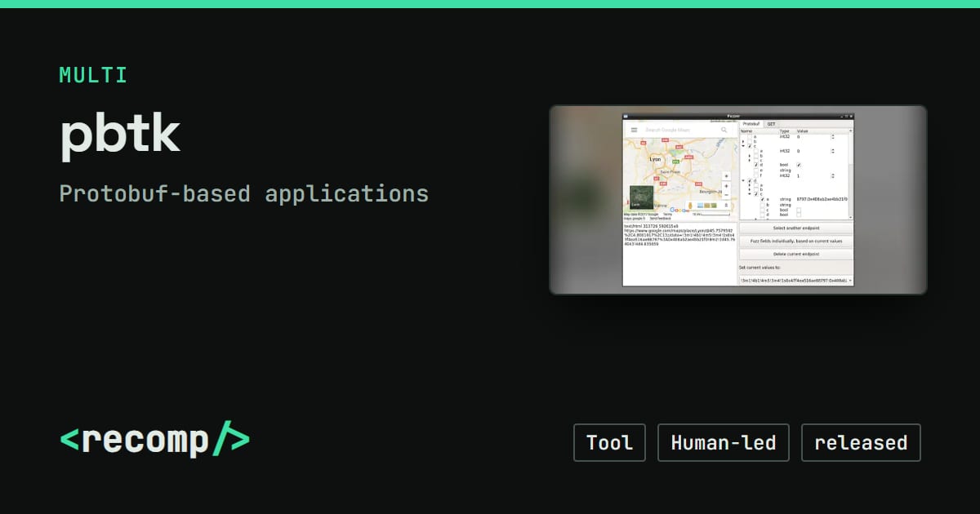Click the Google Maps search magnifier icon
Screen dimensions: 980x514
(x=724, y=130)
